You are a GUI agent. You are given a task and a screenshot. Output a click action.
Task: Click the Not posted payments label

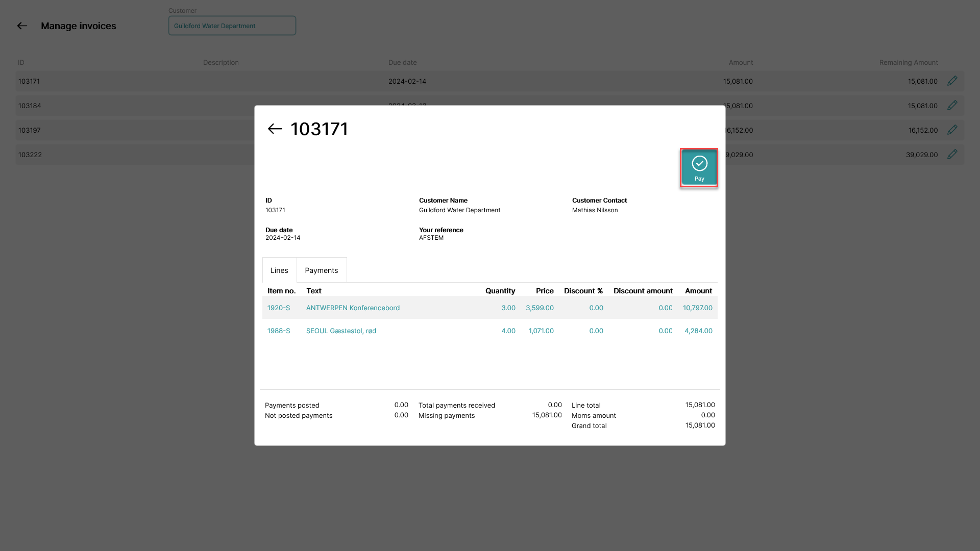pos(299,415)
